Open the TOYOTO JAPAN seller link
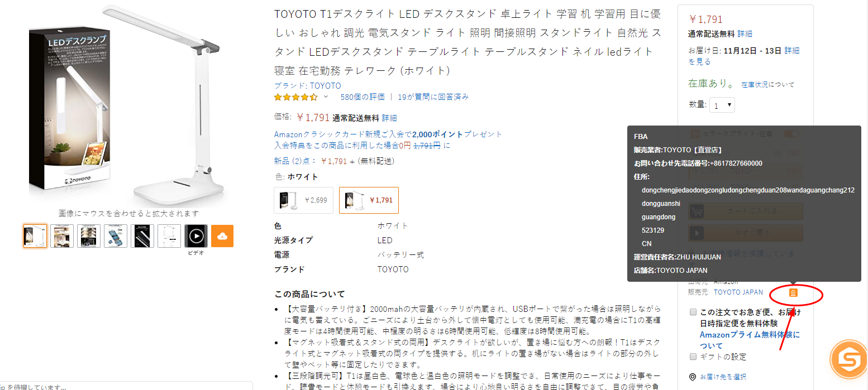 tap(738, 292)
